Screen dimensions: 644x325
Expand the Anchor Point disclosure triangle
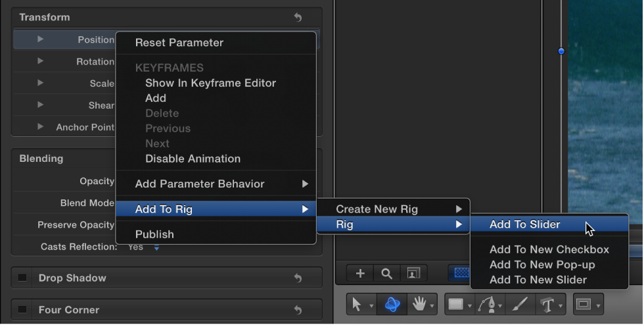coord(40,126)
